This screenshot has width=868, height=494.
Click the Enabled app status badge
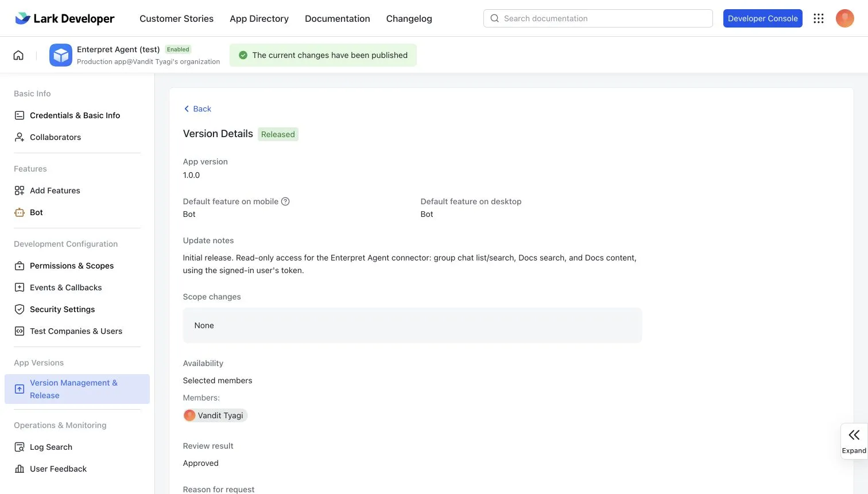click(x=178, y=49)
